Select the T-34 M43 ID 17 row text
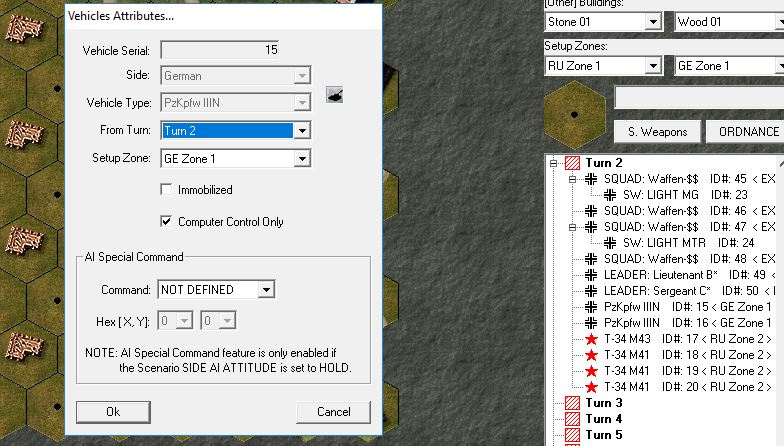The height and width of the screenshot is (446, 784). (x=688, y=339)
